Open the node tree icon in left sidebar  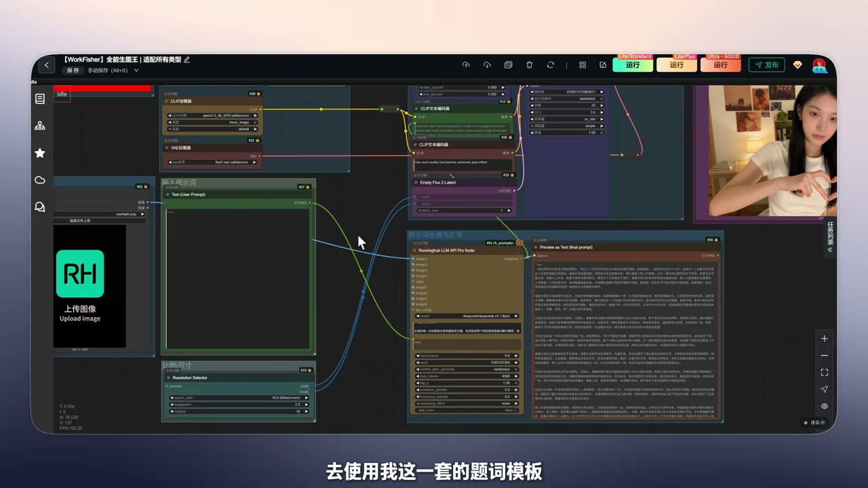tap(40, 126)
